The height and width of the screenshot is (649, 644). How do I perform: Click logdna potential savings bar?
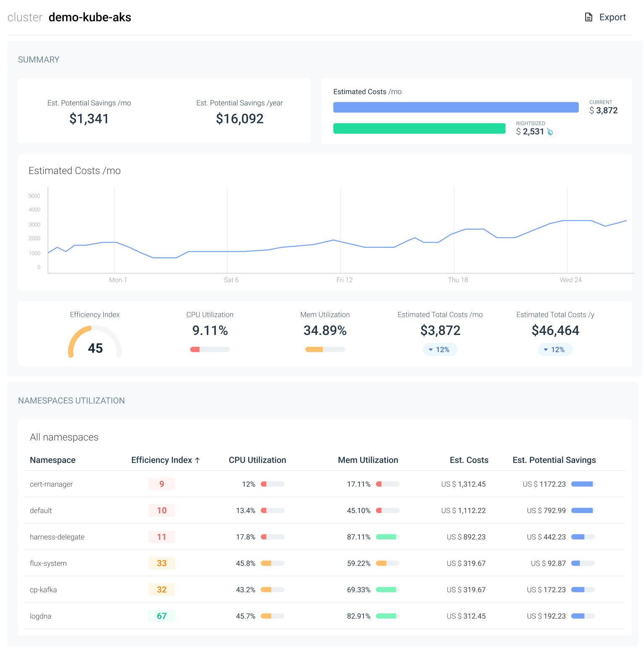click(x=583, y=616)
